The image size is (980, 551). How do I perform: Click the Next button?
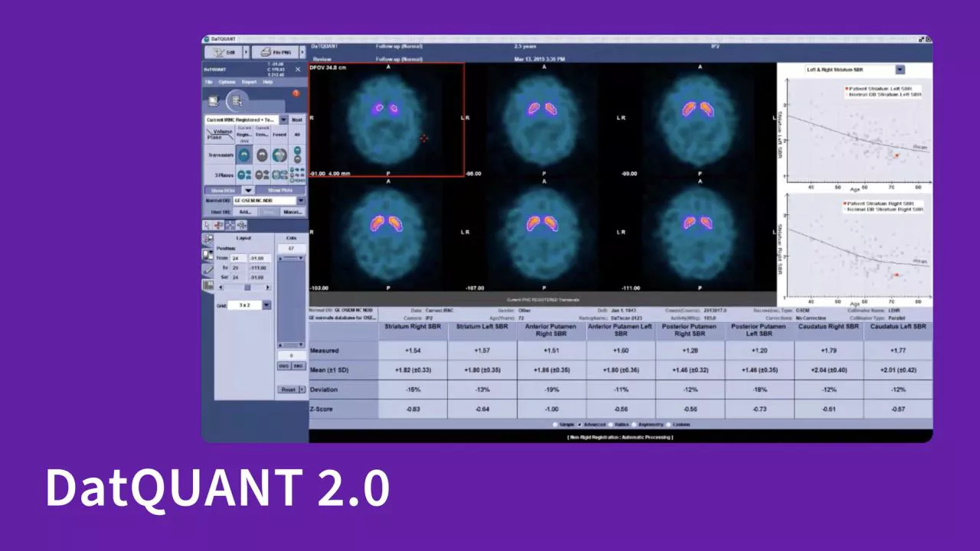point(297,119)
